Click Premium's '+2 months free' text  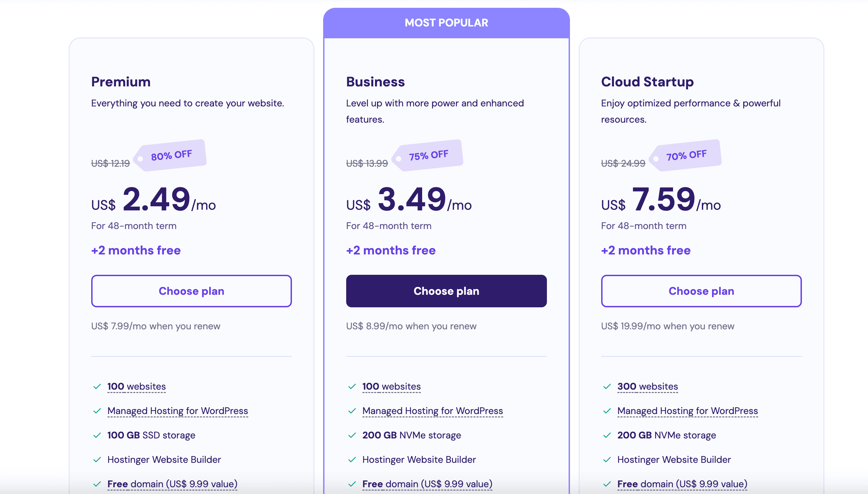[x=136, y=250]
